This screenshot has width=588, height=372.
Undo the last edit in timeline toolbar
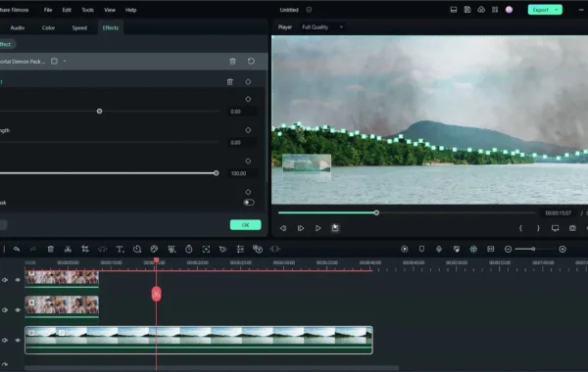17,249
